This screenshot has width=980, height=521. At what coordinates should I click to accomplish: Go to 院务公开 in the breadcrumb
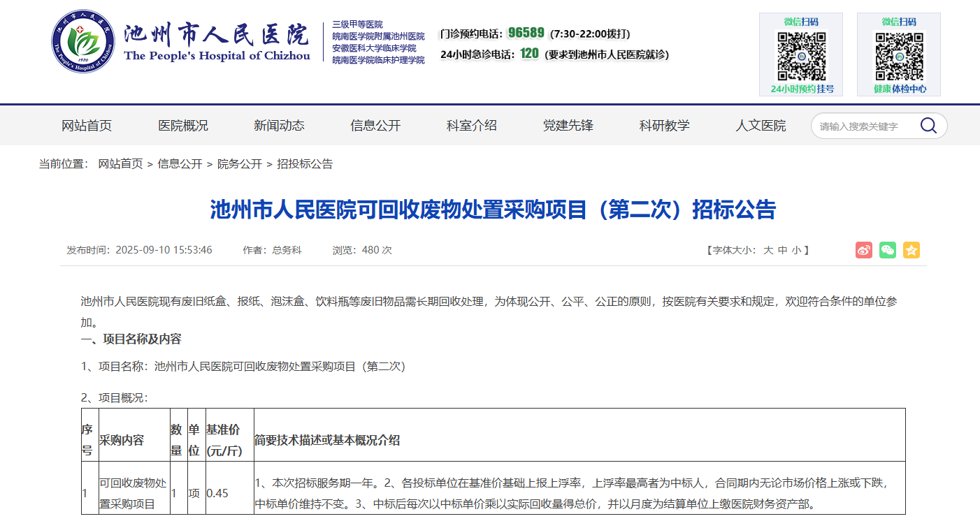240,164
